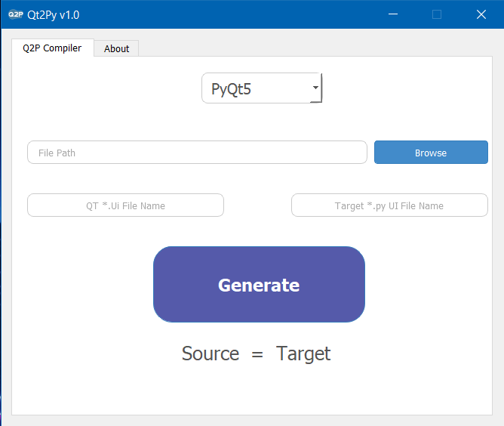504x426 pixels.
Task: Click the Q2P app logo icon in title bar
Action: [x=15, y=14]
